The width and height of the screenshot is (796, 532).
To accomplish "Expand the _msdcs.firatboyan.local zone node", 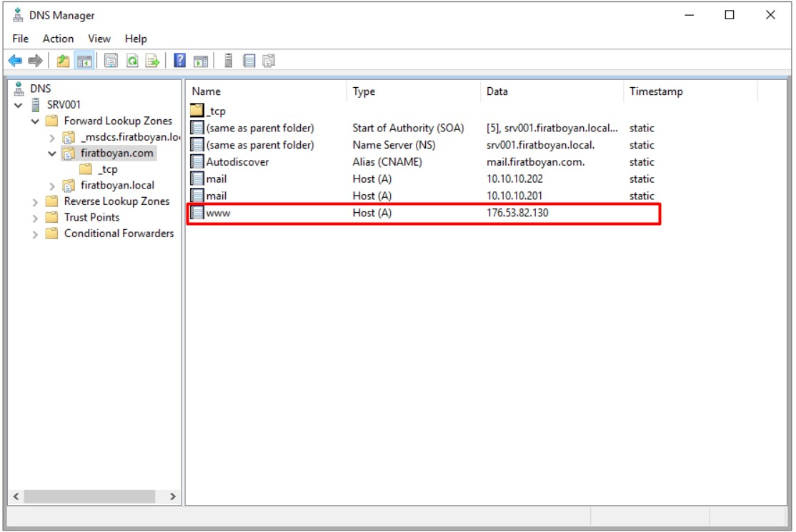I will point(51,137).
